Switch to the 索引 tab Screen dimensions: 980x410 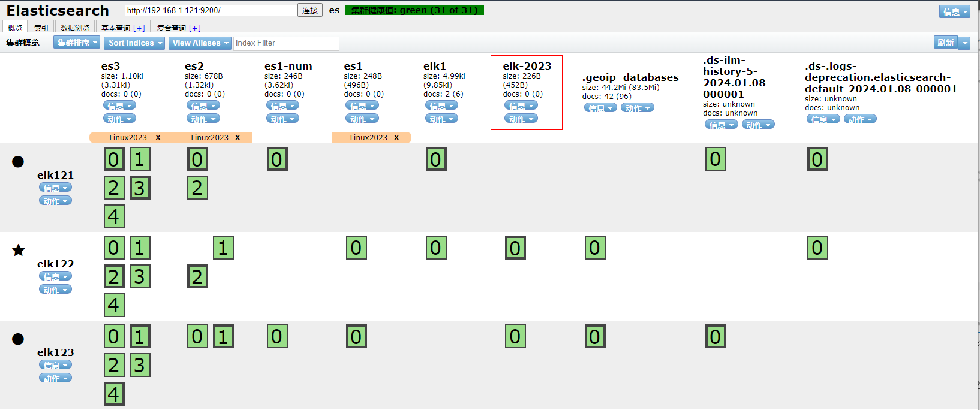point(41,28)
